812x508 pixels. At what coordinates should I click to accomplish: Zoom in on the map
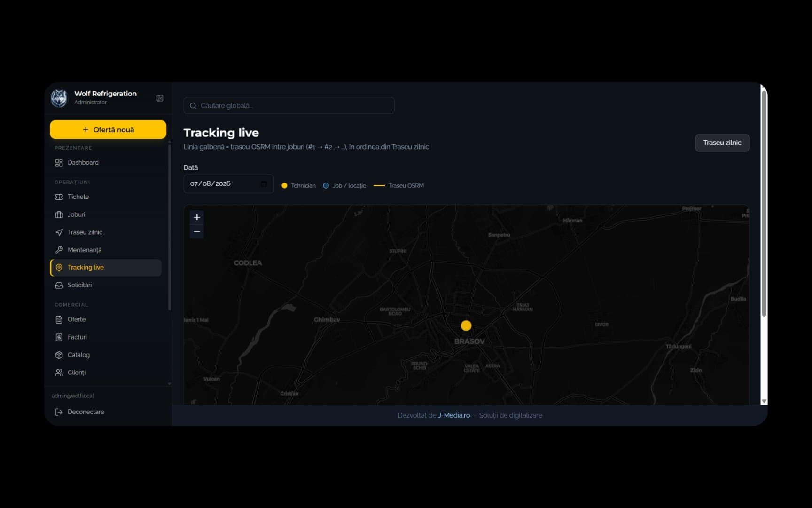pyautogui.click(x=197, y=217)
